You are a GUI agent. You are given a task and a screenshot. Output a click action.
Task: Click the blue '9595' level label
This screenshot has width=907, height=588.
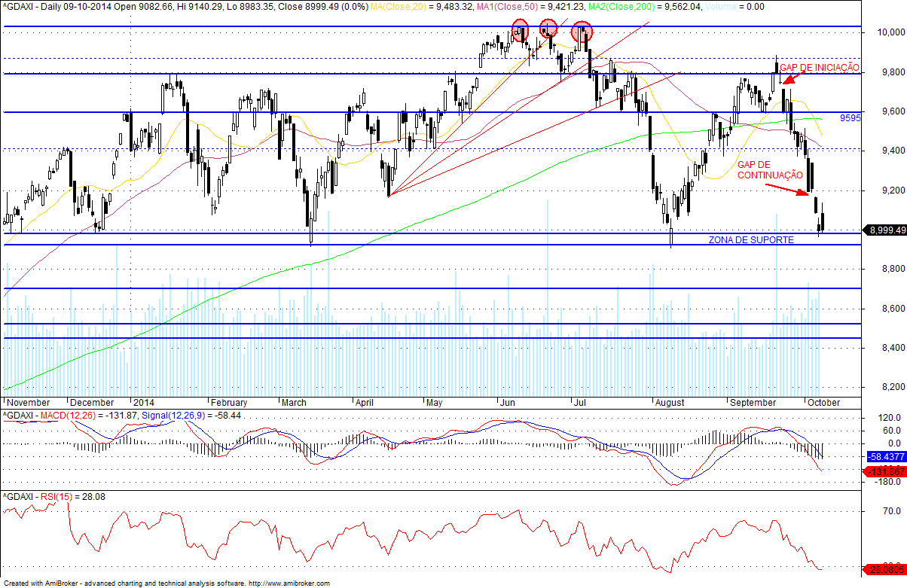coord(851,118)
